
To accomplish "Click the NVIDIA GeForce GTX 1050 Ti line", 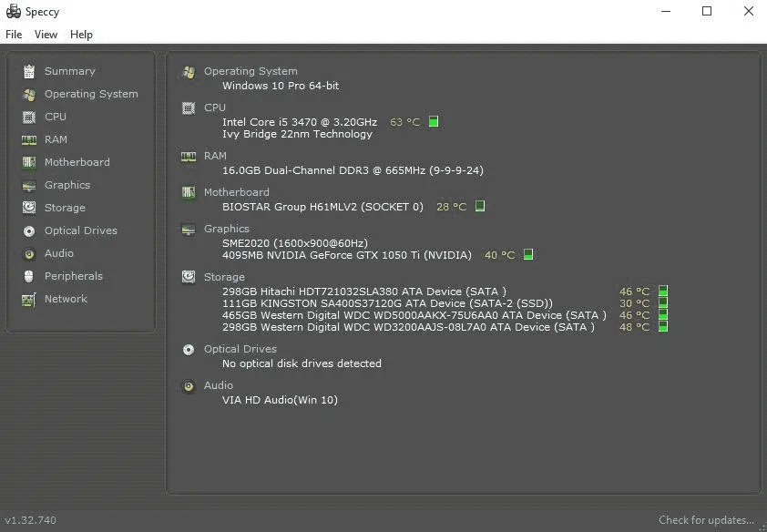I will pos(347,255).
